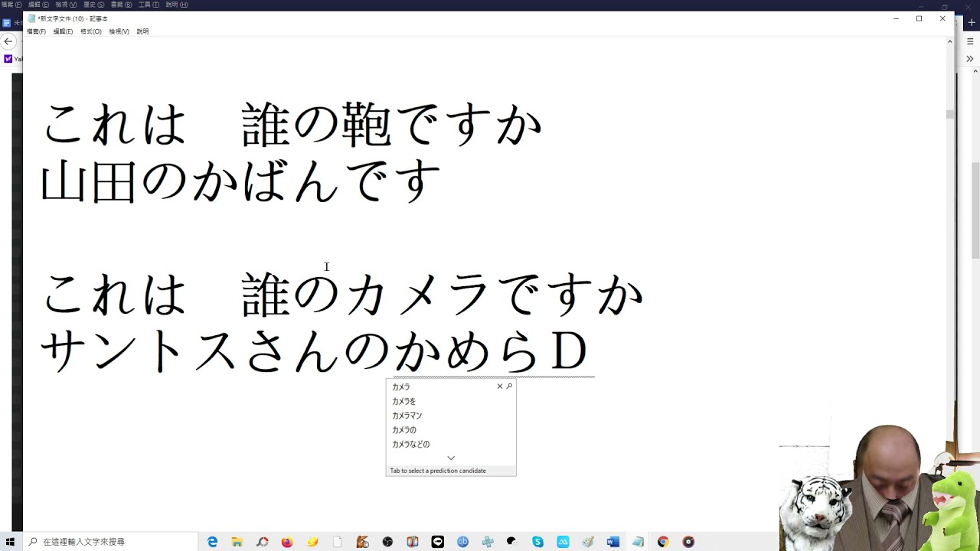Open the 檢視(V) menu in Notepad
Screen dimensions: 980x551
119,31
